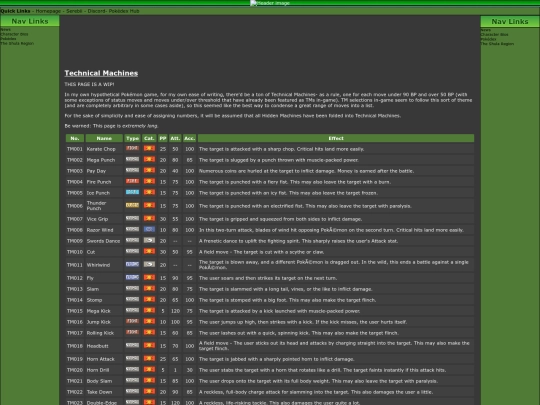Screen dimensions: 540x405
Task: Click the physical category icon for Ice Punch
Action: click(149, 192)
